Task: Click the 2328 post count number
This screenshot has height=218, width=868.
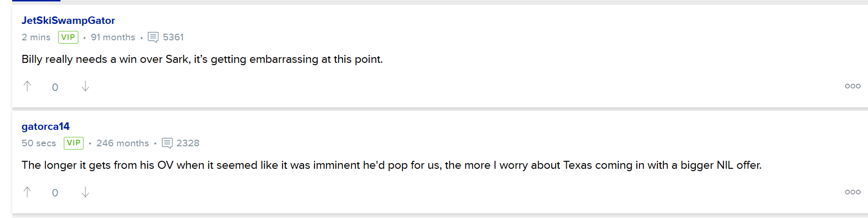Action: tap(188, 143)
